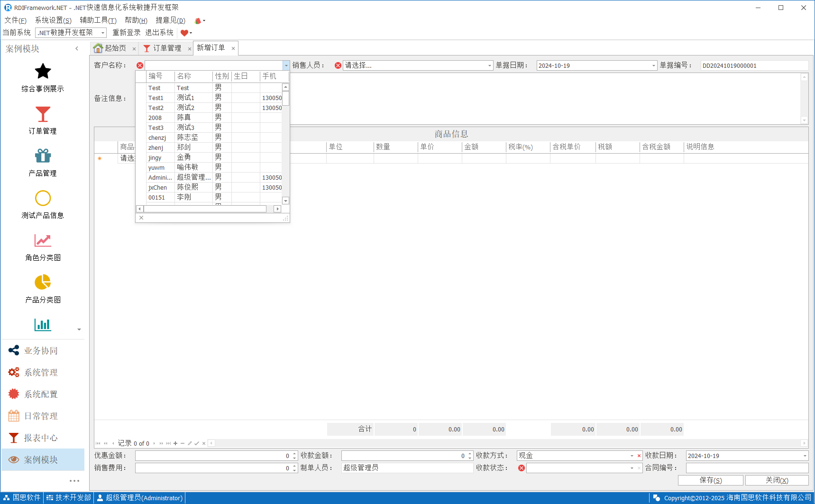Image resolution: width=815 pixels, height=504 pixels.
Task: Close the 新增订单 tab
Action: [x=233, y=48]
